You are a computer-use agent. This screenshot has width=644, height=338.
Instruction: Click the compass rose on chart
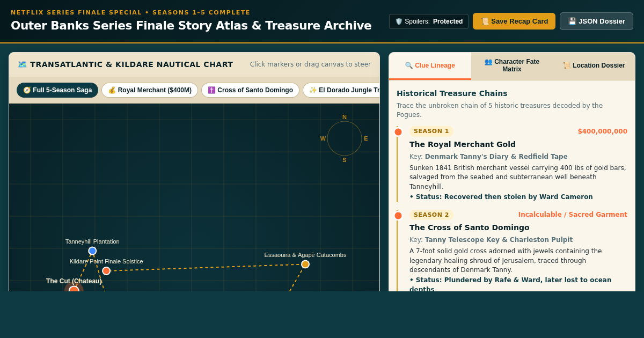[x=345, y=138]
